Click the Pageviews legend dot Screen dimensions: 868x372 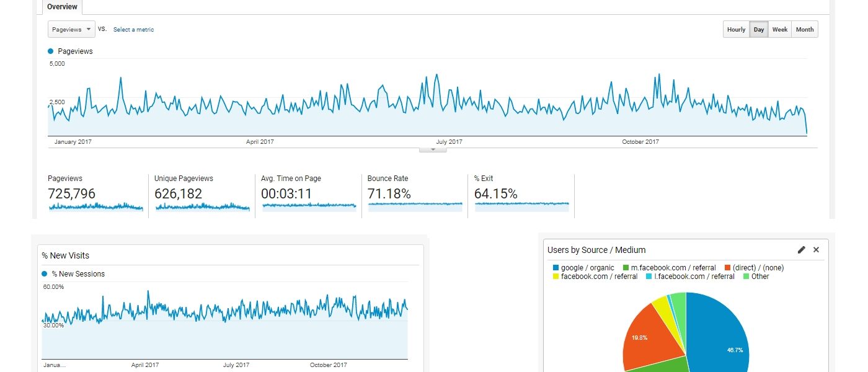tap(51, 51)
